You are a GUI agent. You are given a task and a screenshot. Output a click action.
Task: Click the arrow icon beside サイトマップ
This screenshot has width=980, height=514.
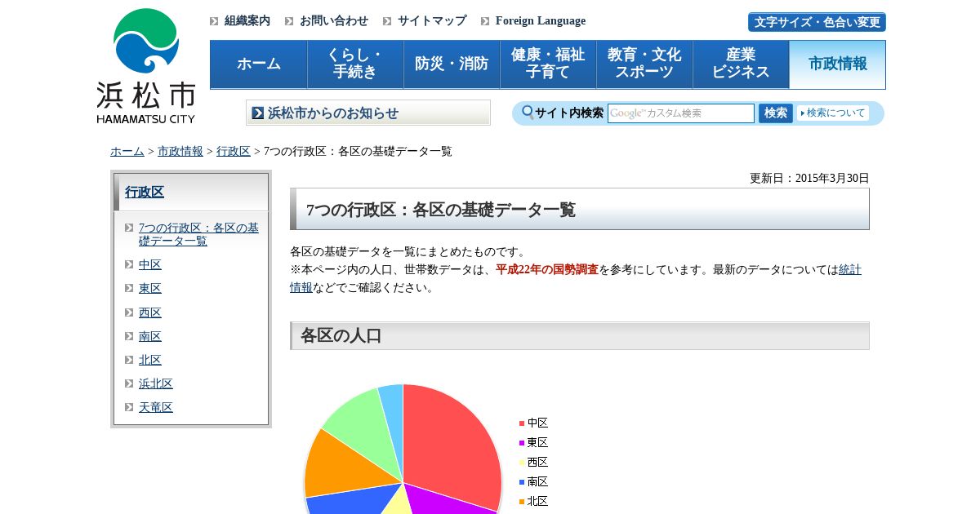click(387, 21)
